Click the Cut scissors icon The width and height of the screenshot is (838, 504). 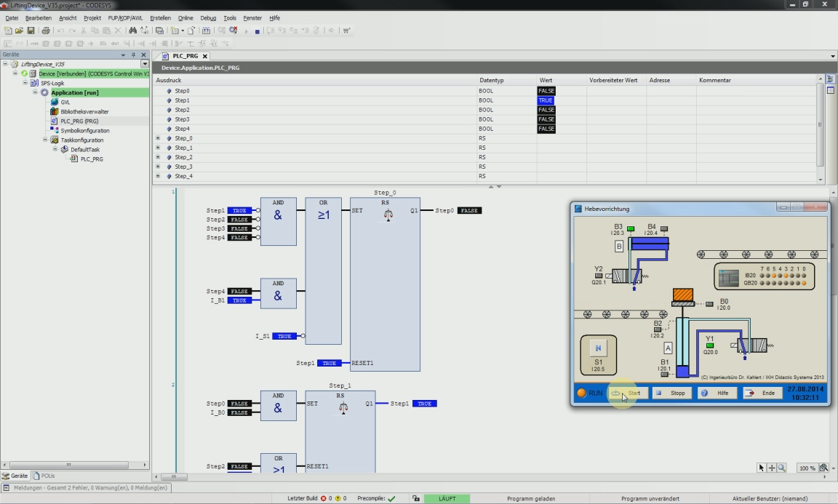coord(84,31)
